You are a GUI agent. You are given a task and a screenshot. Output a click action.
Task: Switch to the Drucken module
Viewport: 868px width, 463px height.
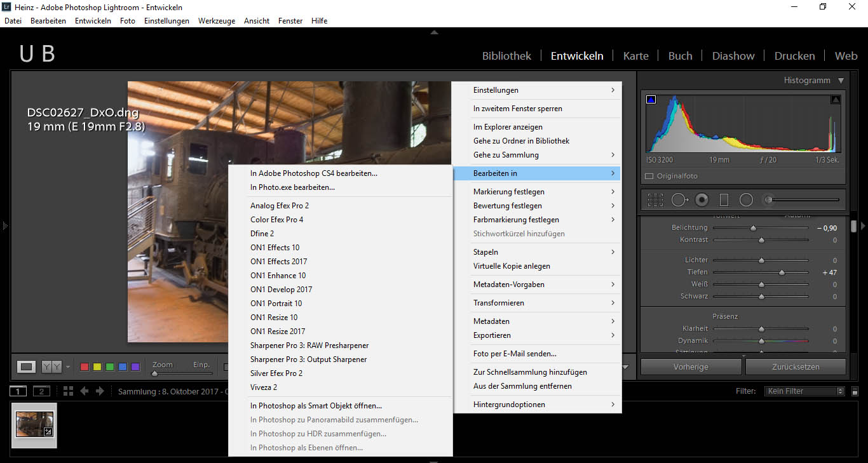(794, 56)
